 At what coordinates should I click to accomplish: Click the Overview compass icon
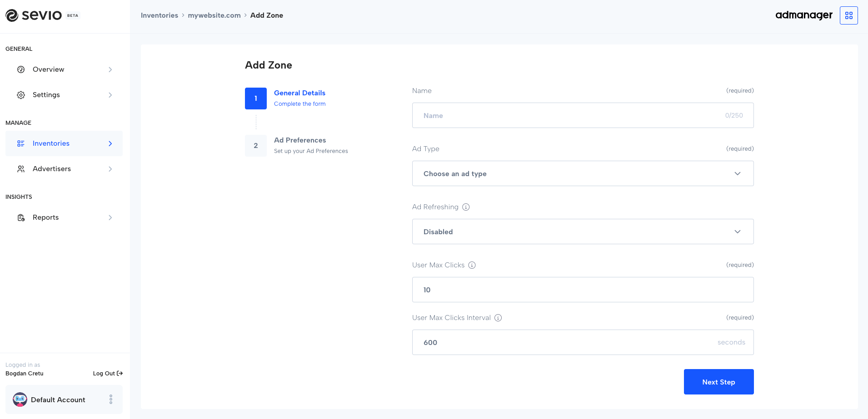pos(21,69)
